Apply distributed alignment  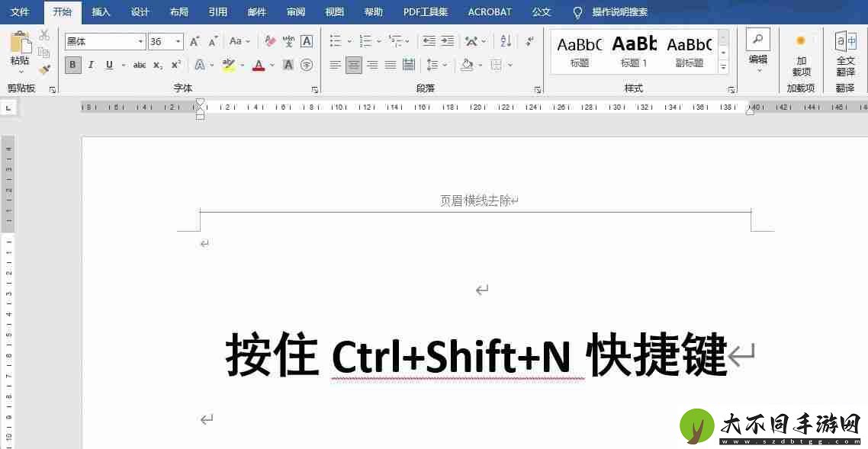(x=409, y=65)
